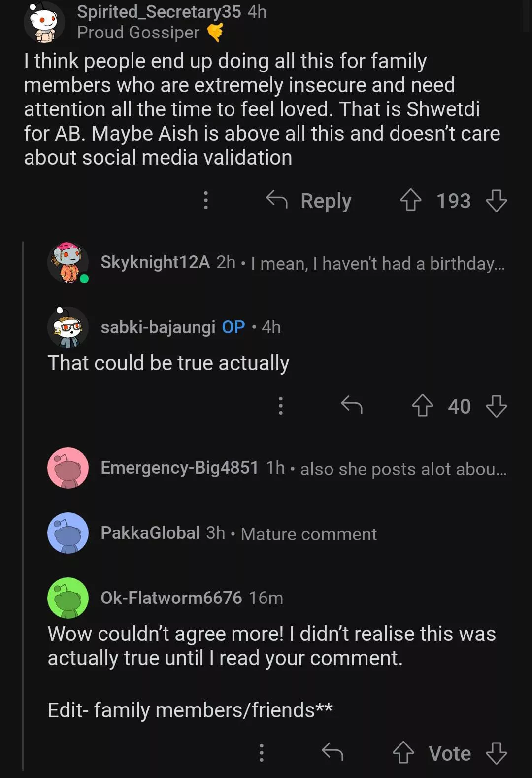Downvote Spirited_Secretary35's comment
The image size is (532, 778).
point(496,201)
